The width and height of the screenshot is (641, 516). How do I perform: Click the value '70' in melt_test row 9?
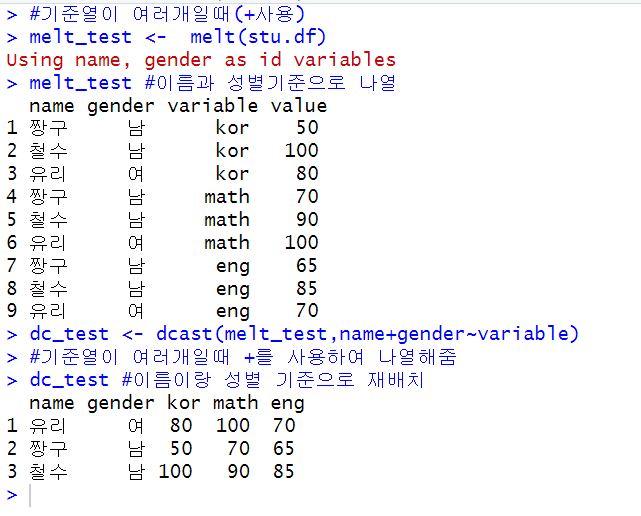click(307, 311)
